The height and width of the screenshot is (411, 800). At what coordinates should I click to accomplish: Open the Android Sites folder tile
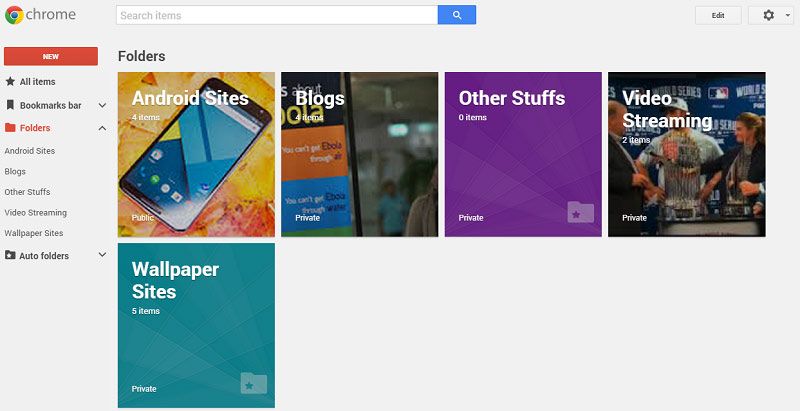(196, 155)
